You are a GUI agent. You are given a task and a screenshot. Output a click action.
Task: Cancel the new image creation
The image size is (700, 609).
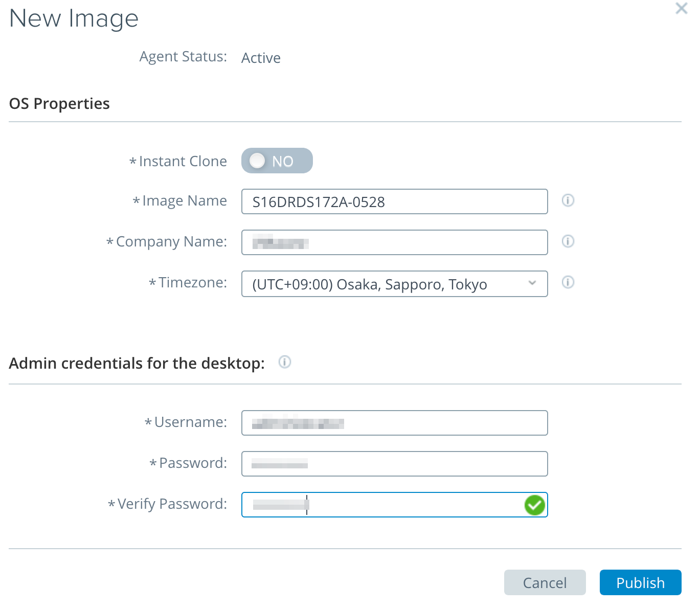[x=545, y=582]
